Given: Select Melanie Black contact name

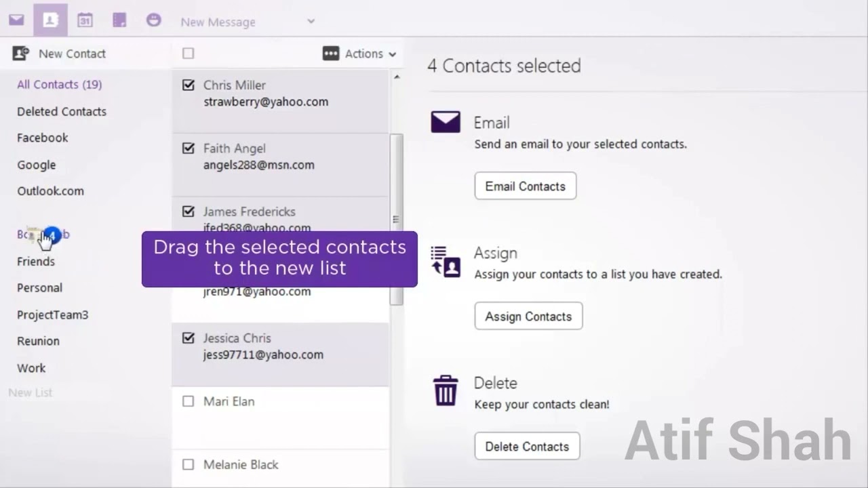Looking at the screenshot, I should click(x=241, y=464).
